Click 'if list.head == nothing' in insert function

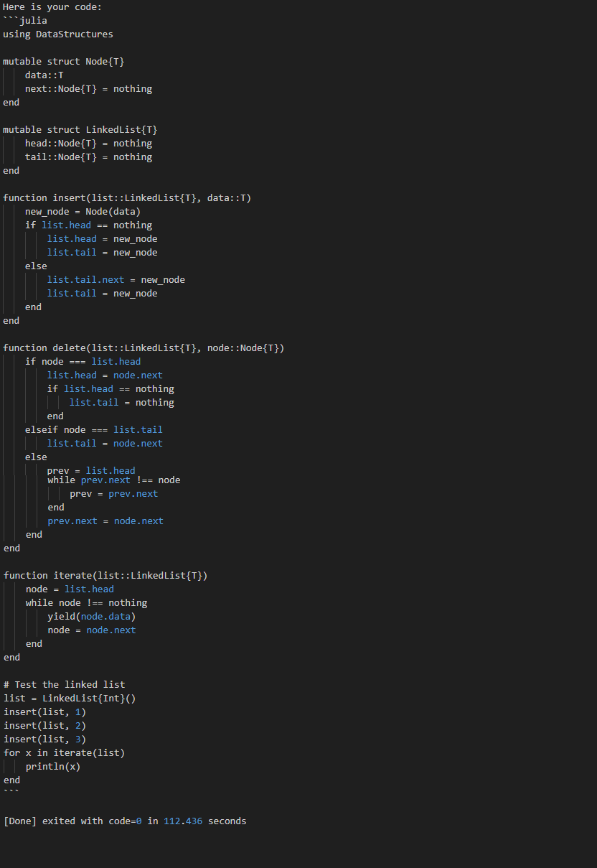point(88,225)
